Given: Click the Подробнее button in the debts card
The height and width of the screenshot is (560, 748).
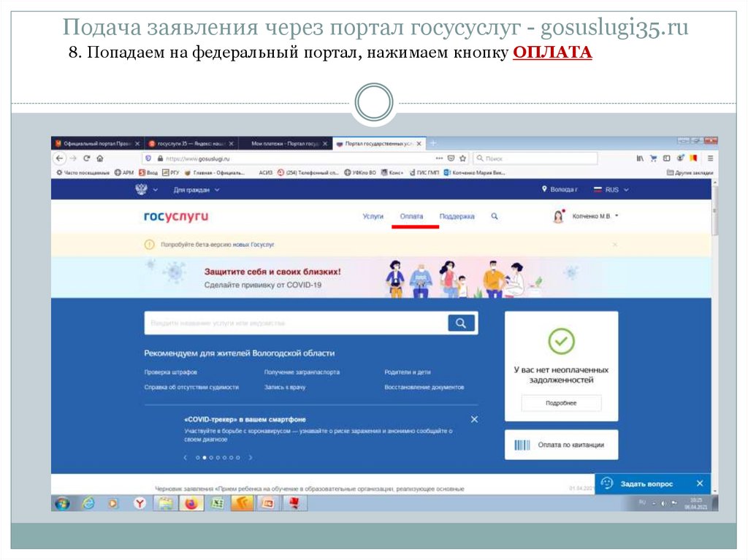Looking at the screenshot, I should tap(561, 403).
